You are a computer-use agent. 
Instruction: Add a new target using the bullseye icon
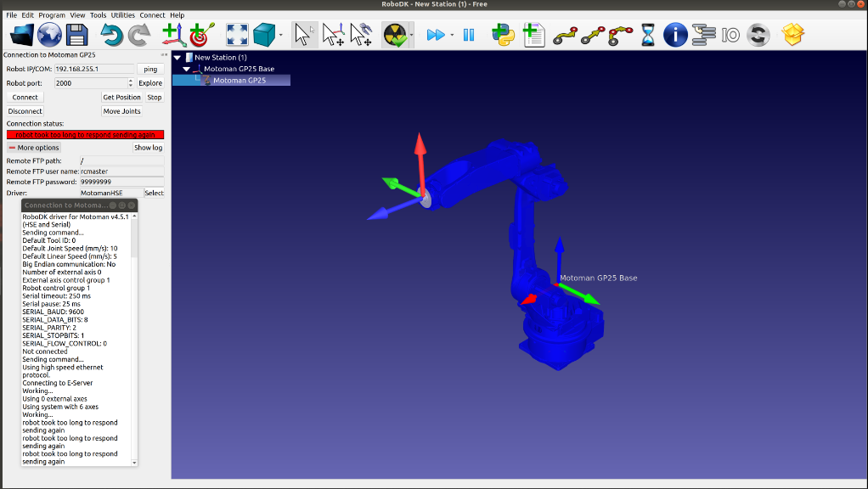[x=201, y=35]
